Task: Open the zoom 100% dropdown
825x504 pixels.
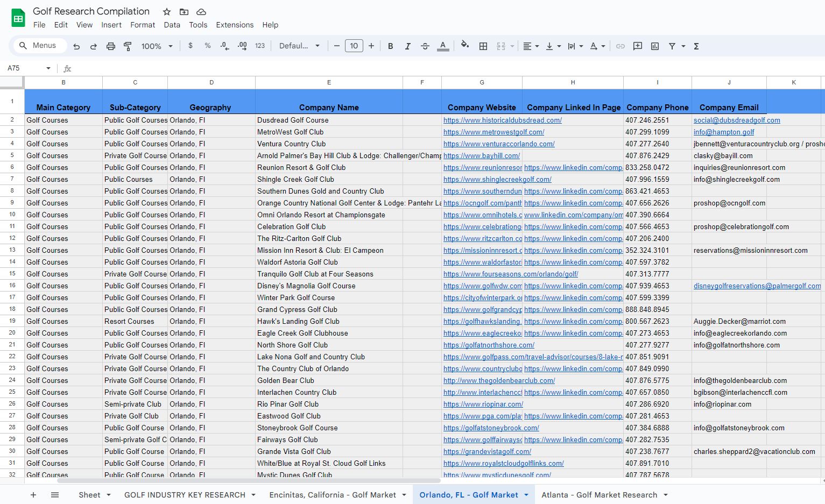Action: [157, 46]
